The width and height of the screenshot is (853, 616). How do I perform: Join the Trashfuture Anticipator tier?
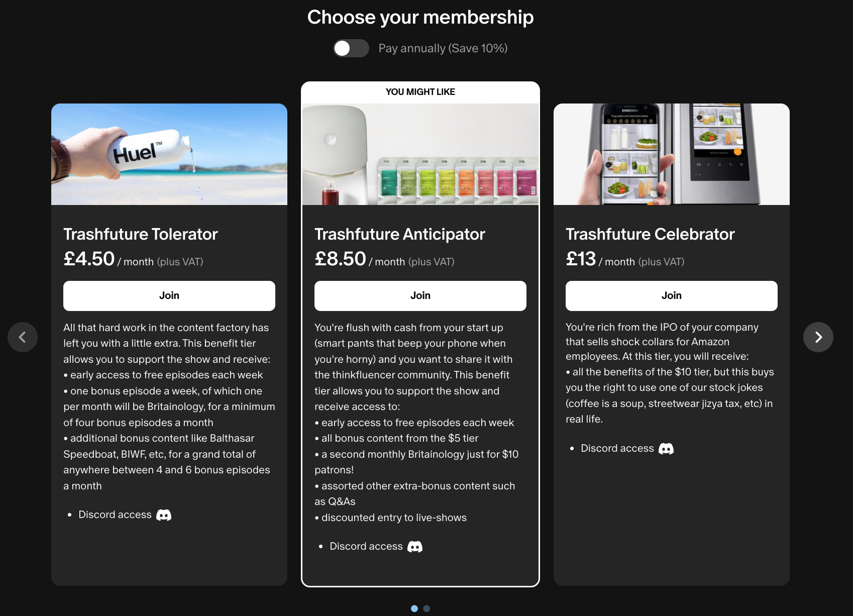coord(420,296)
